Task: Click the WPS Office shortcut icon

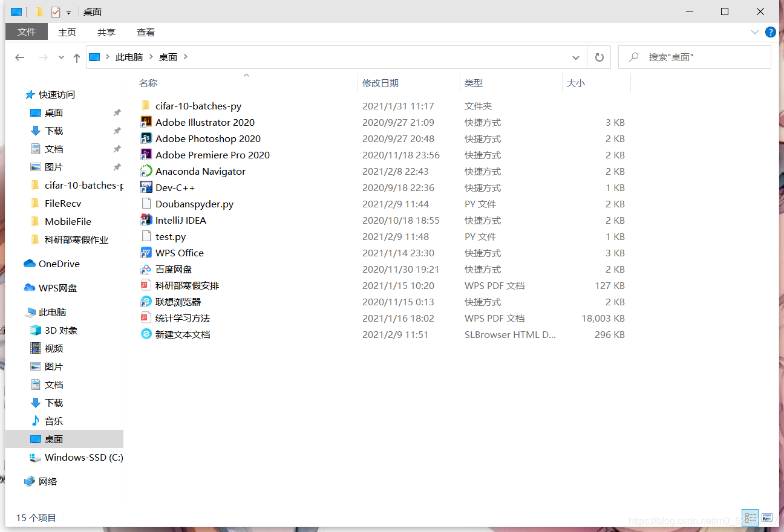Action: click(146, 253)
